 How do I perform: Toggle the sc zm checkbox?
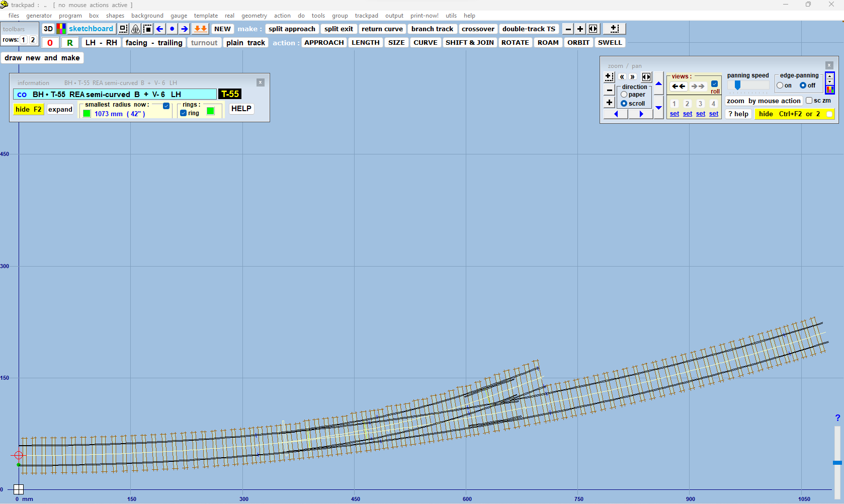(809, 101)
